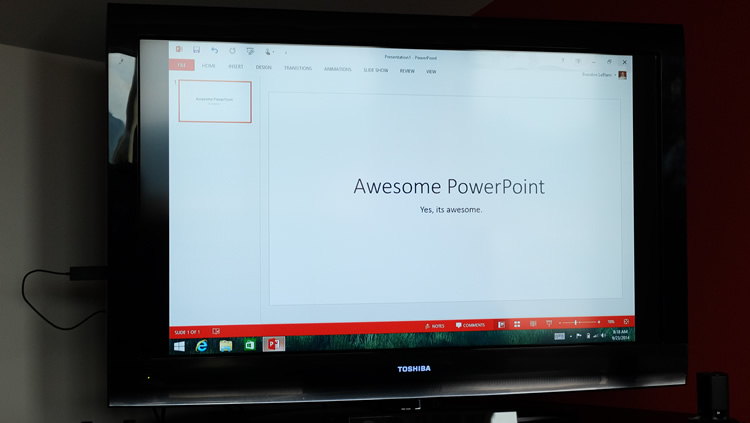The width and height of the screenshot is (750, 423).
Task: Open Ribbon Display Options
Action: pos(578,61)
